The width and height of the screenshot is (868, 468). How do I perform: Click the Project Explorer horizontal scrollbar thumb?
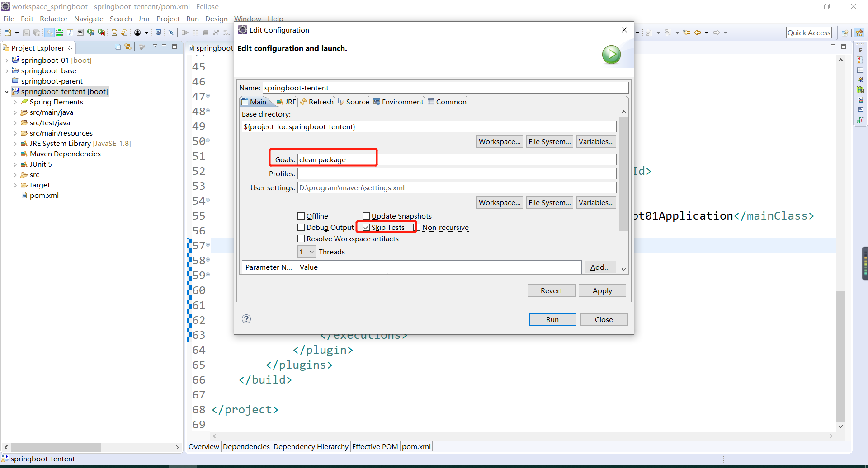[x=56, y=447]
